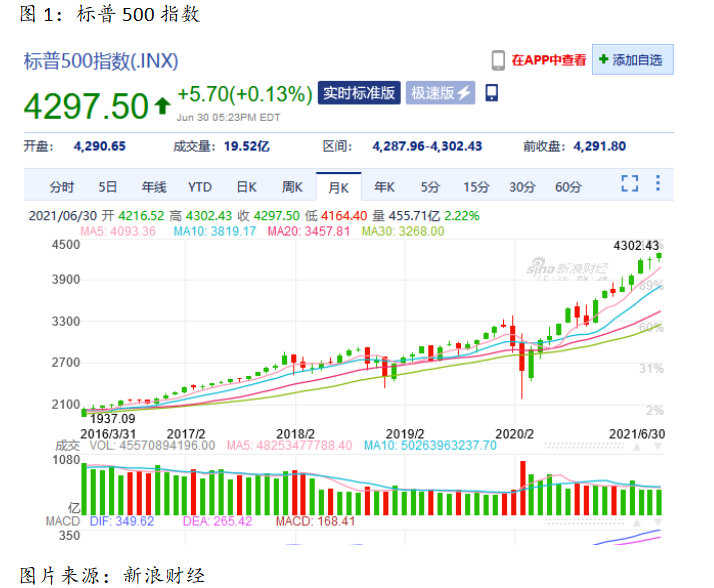Click the fullscreen expand icon
This screenshot has height=588, width=714.
pos(630,184)
